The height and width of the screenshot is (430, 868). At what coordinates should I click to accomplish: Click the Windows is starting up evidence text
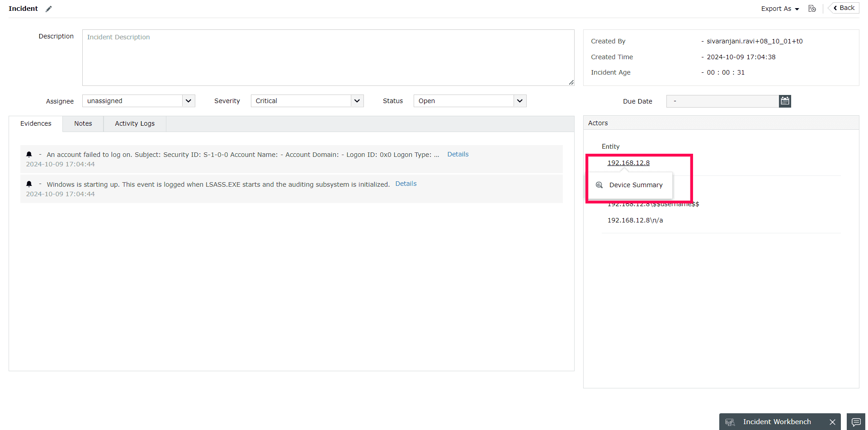218,184
